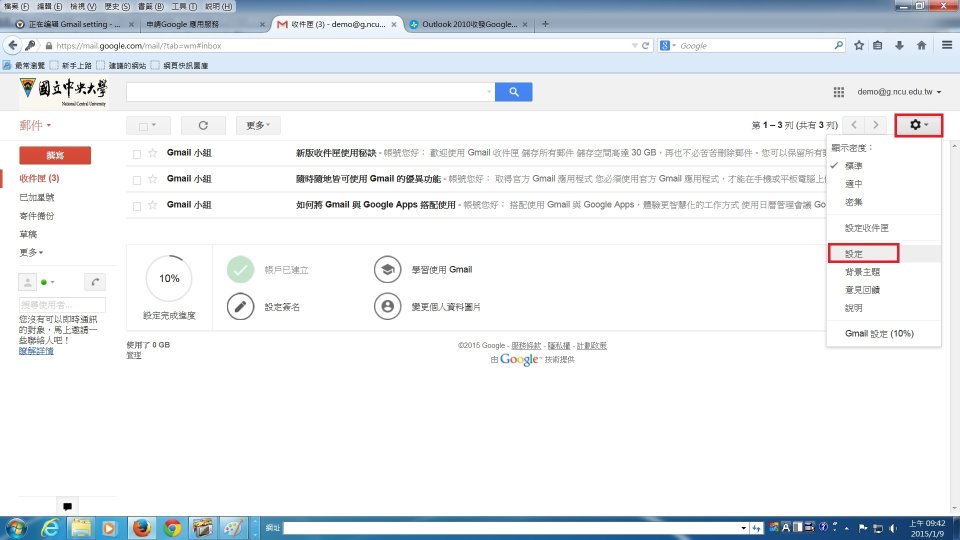The width and height of the screenshot is (960, 540).
Task: Select 背景主題 in the gear menu
Action: 861,272
